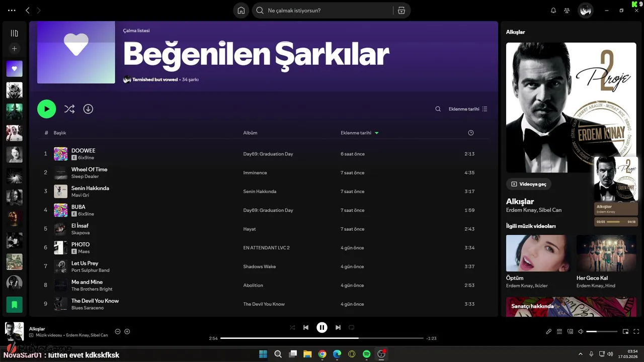Skip to the previous track
The height and width of the screenshot is (362, 644).
coord(306,327)
